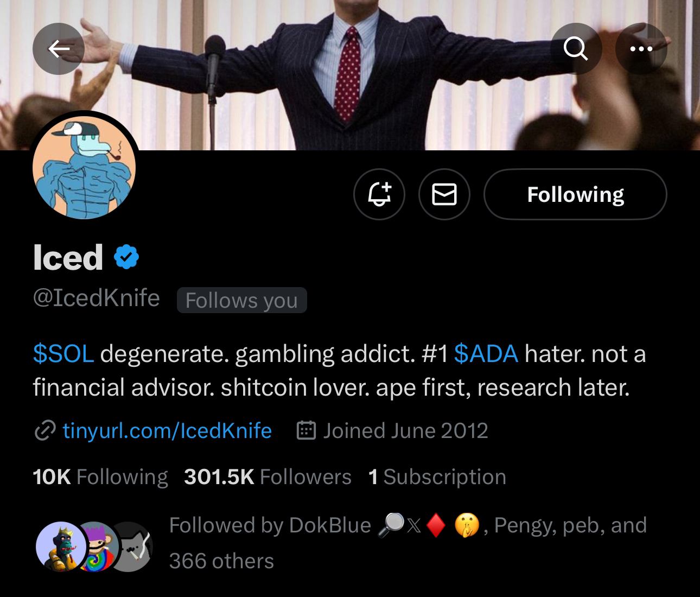Open the $ADA cashtag link

(x=486, y=354)
